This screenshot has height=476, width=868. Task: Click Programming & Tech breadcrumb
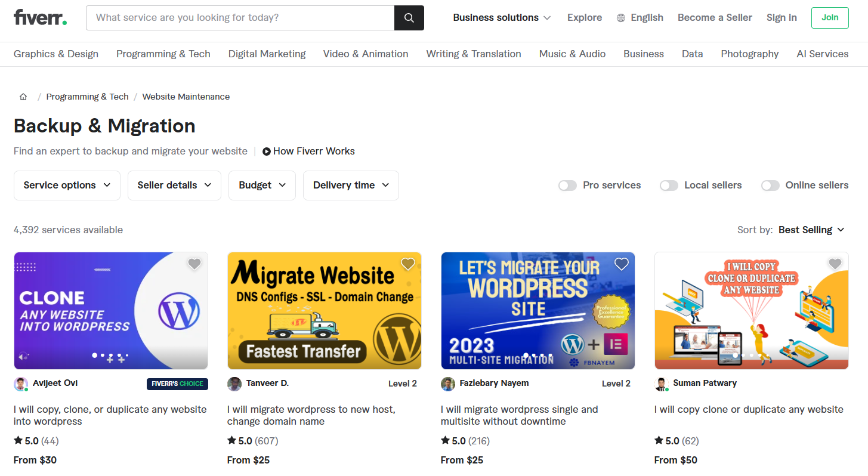[x=87, y=97]
